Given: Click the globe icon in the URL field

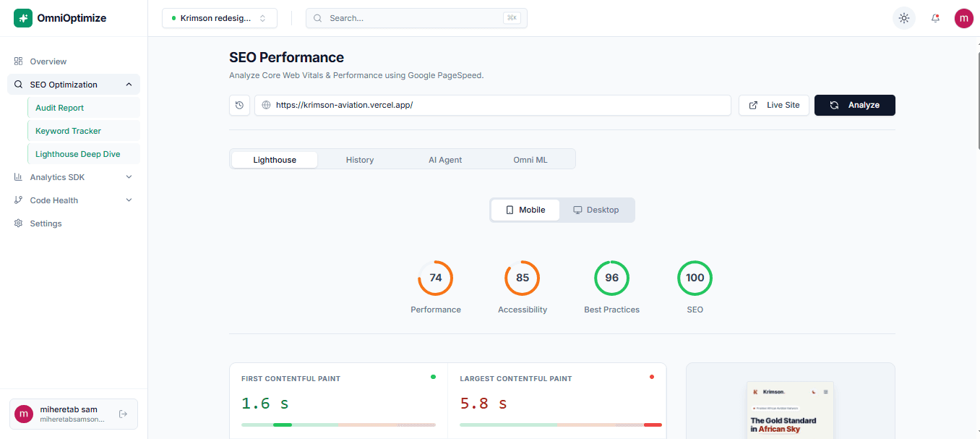Looking at the screenshot, I should coord(266,105).
